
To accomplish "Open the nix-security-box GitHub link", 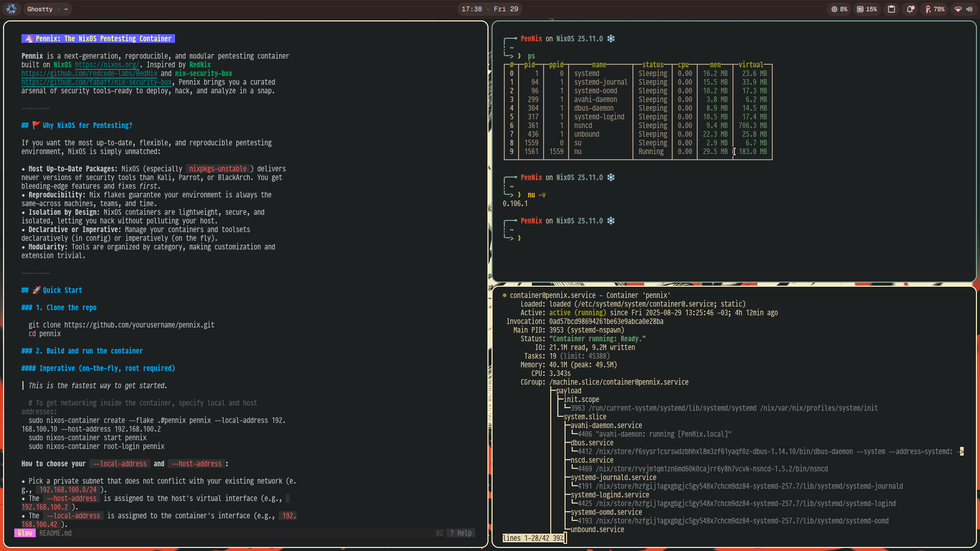I will (96, 82).
